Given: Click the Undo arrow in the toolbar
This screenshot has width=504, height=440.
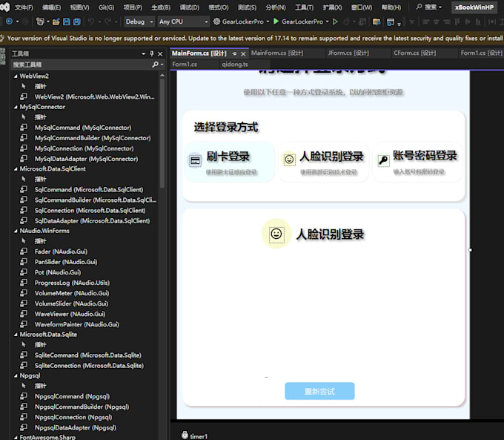Looking at the screenshot, I should [91, 22].
